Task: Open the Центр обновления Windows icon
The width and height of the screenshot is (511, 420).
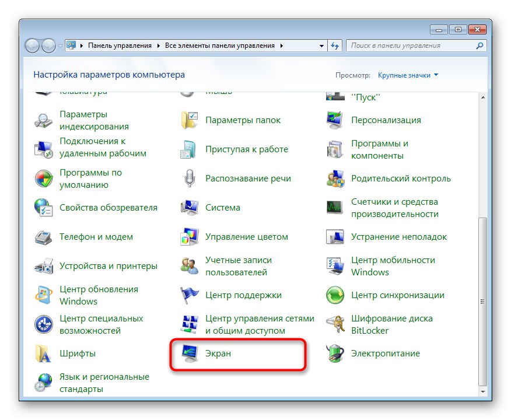Action: 43,295
